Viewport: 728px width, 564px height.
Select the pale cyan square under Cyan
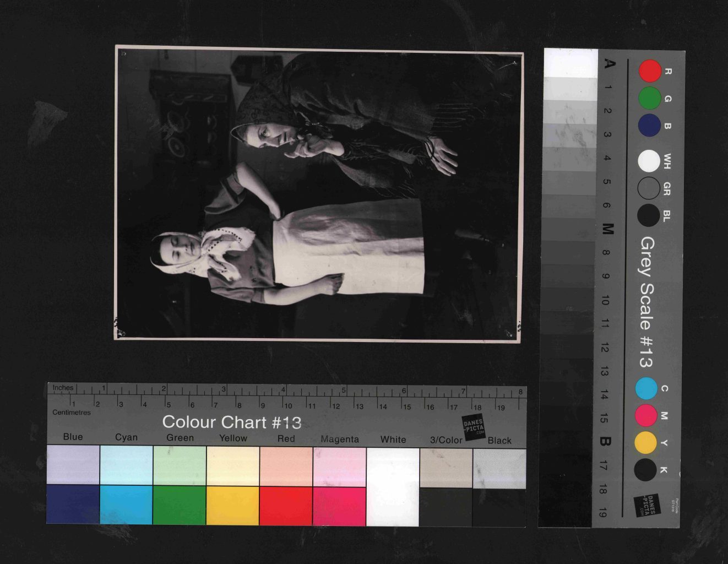click(126, 465)
